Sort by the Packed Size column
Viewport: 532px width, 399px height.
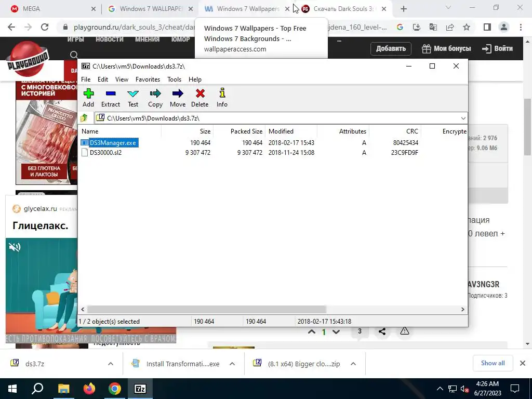point(239,131)
